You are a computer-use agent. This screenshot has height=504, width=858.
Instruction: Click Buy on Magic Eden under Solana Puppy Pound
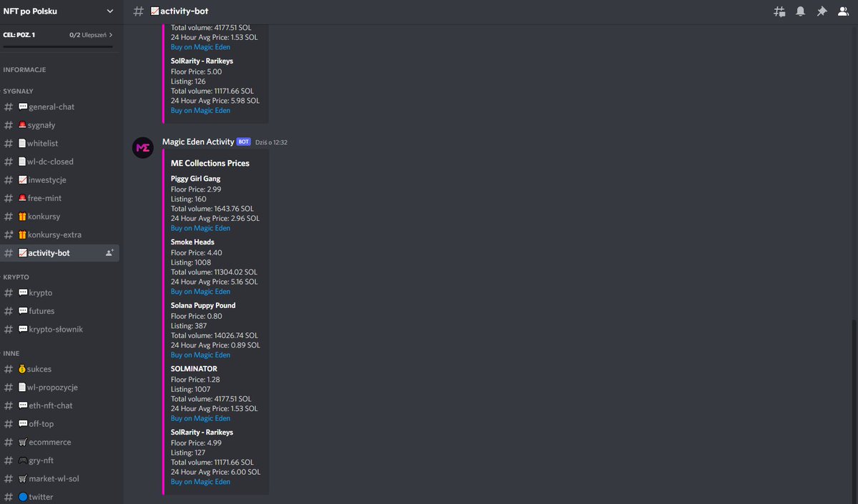(200, 355)
